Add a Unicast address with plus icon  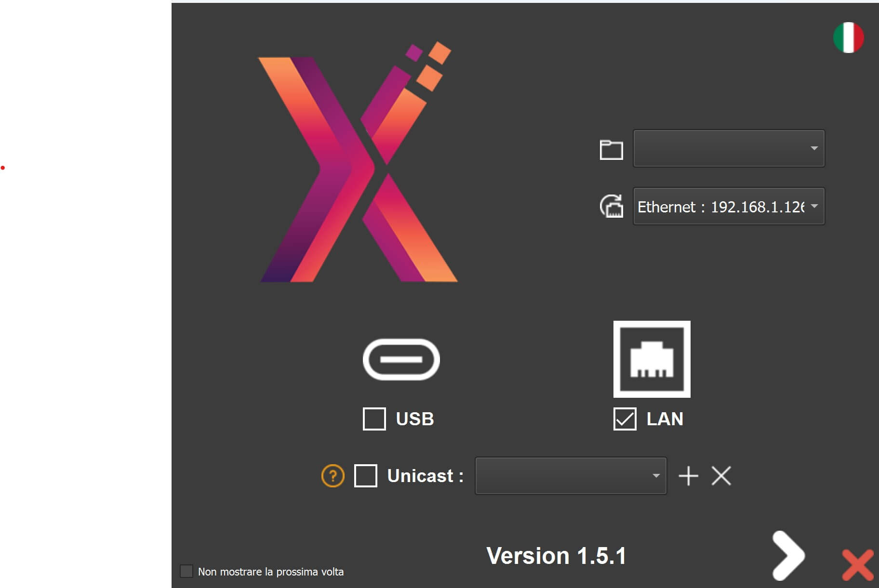click(688, 476)
